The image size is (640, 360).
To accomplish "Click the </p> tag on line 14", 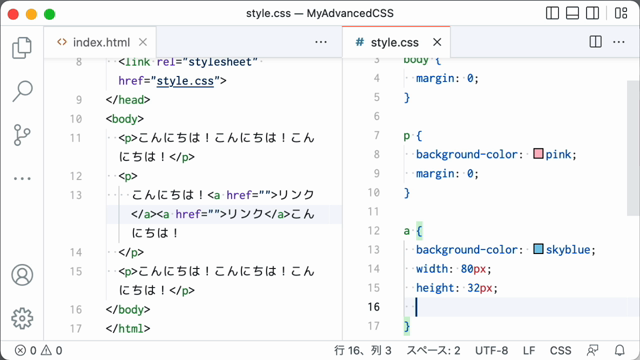I will 131,252.
